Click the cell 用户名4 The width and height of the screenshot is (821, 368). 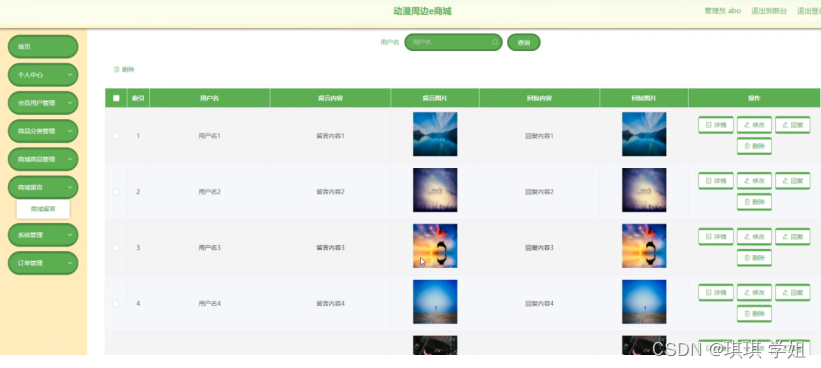(x=209, y=304)
